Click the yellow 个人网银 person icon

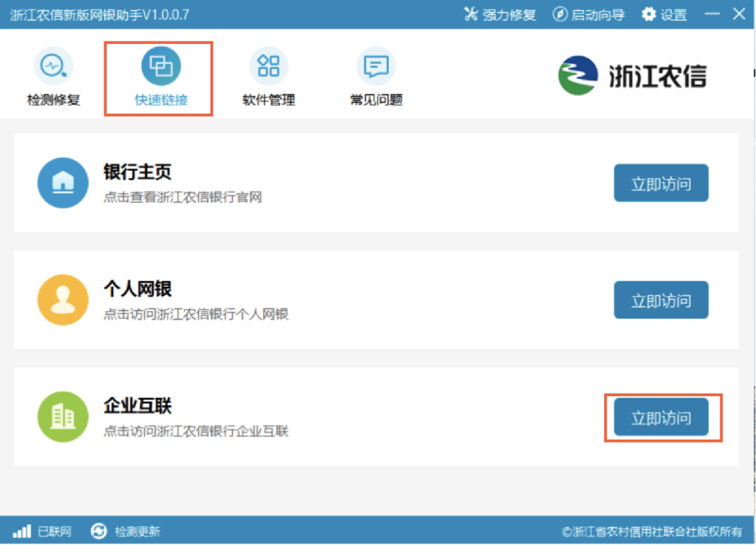(63, 300)
